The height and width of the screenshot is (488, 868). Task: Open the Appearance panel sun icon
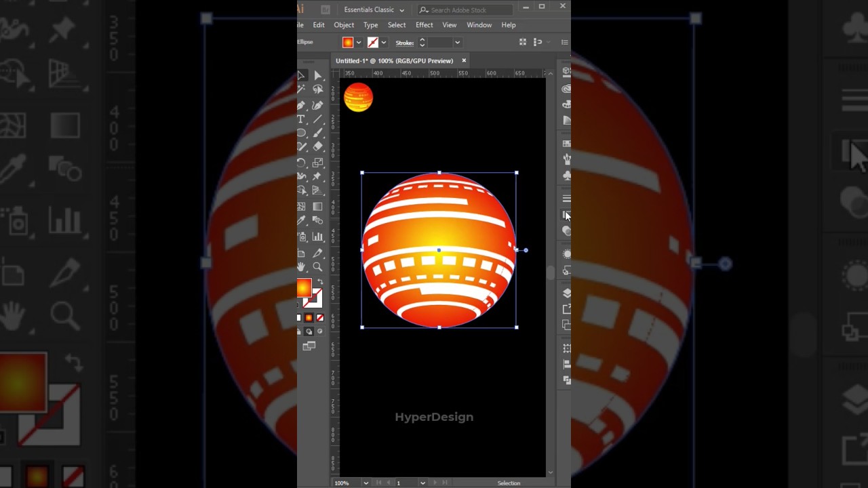coord(567,254)
